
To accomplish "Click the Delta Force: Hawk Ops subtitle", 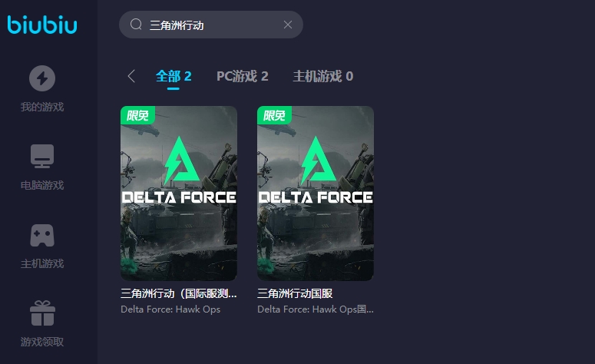I will tap(170, 309).
